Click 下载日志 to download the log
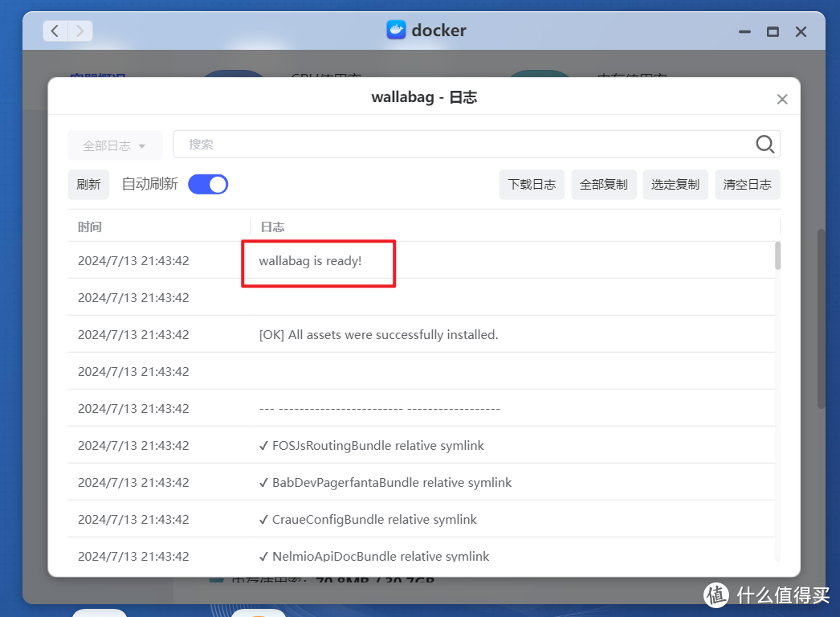The height and width of the screenshot is (617, 840). [531, 184]
